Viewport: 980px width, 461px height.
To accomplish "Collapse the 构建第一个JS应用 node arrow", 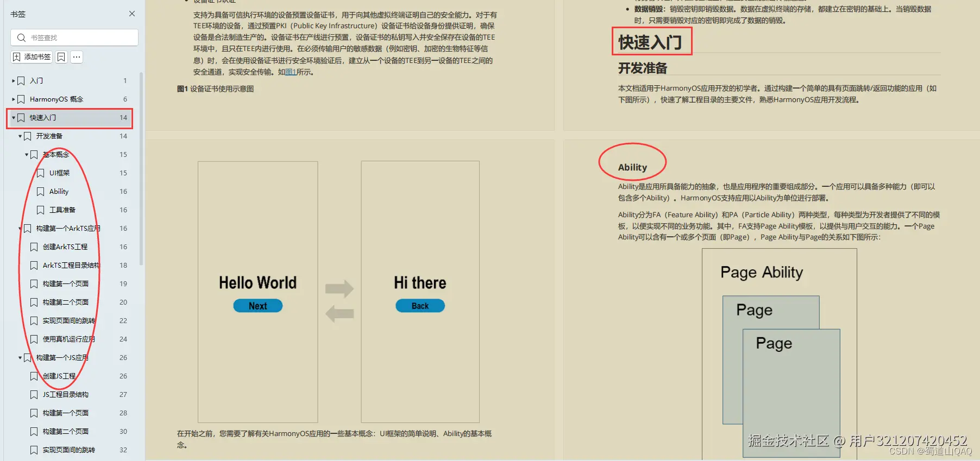I will [x=20, y=358].
